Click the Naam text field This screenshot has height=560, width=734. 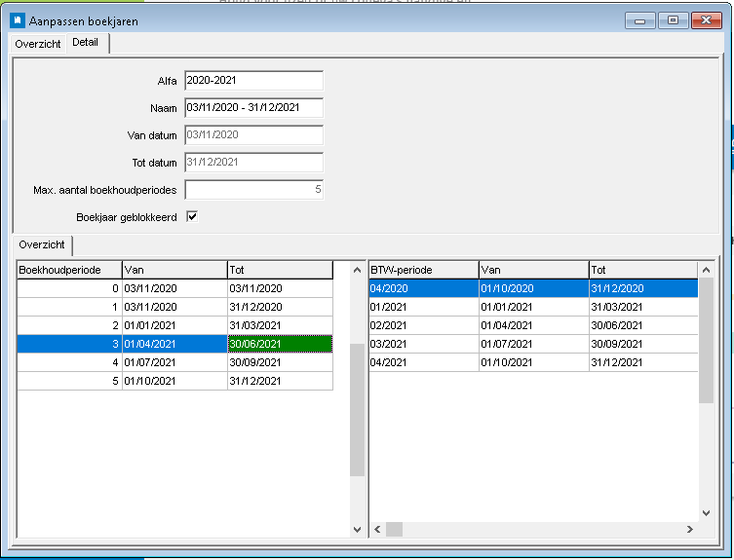point(252,108)
